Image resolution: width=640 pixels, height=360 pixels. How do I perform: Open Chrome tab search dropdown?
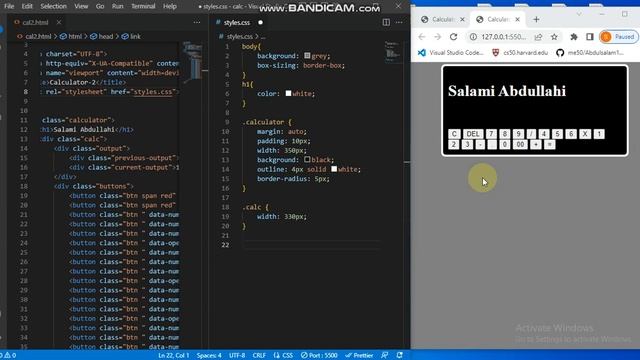(x=579, y=14)
